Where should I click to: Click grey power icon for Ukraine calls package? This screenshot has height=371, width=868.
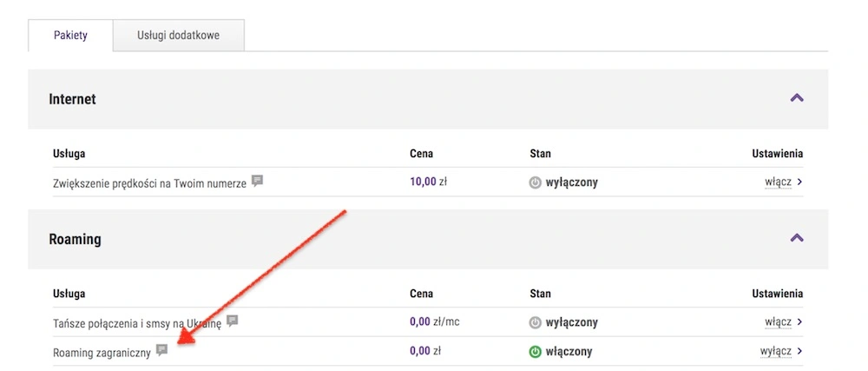(535, 322)
